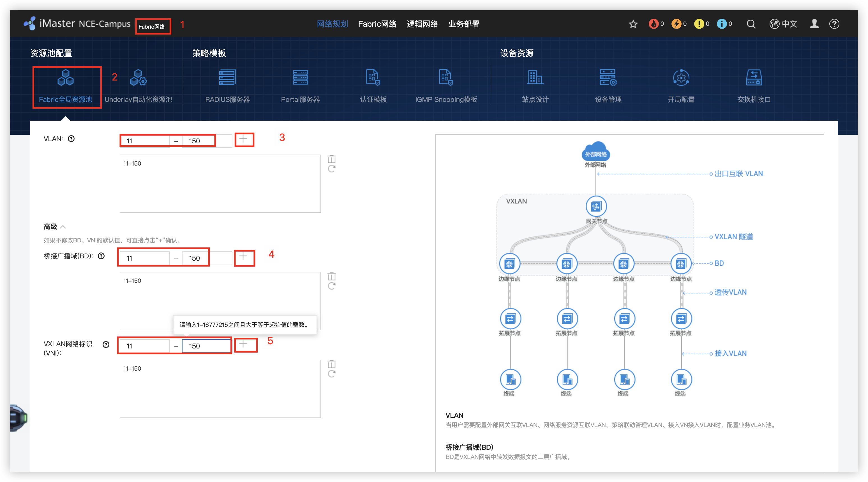Open Underlay自动化资源池 icon
This screenshot has height=482, width=868.
coord(138,78)
